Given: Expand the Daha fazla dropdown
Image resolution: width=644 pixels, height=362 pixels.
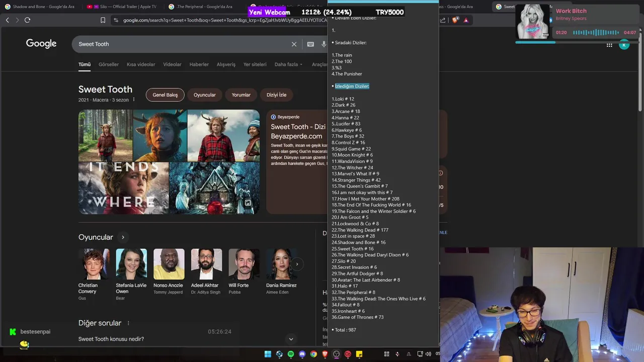Looking at the screenshot, I should coord(288,64).
